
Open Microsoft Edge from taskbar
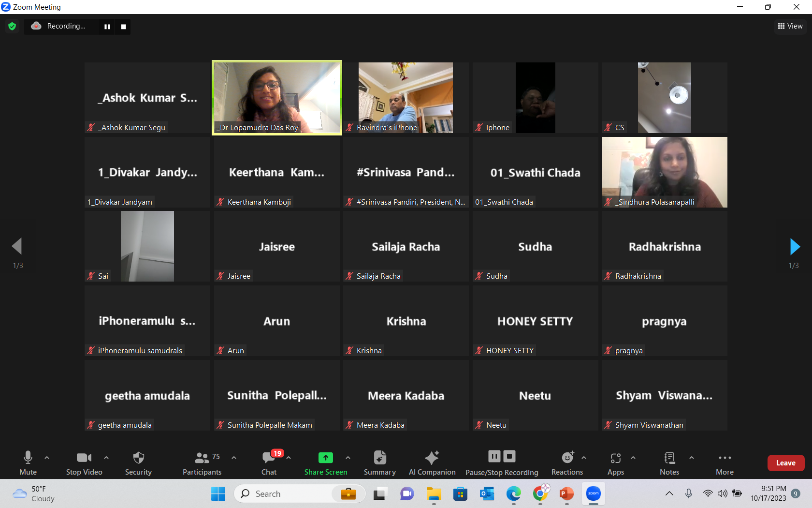513,494
